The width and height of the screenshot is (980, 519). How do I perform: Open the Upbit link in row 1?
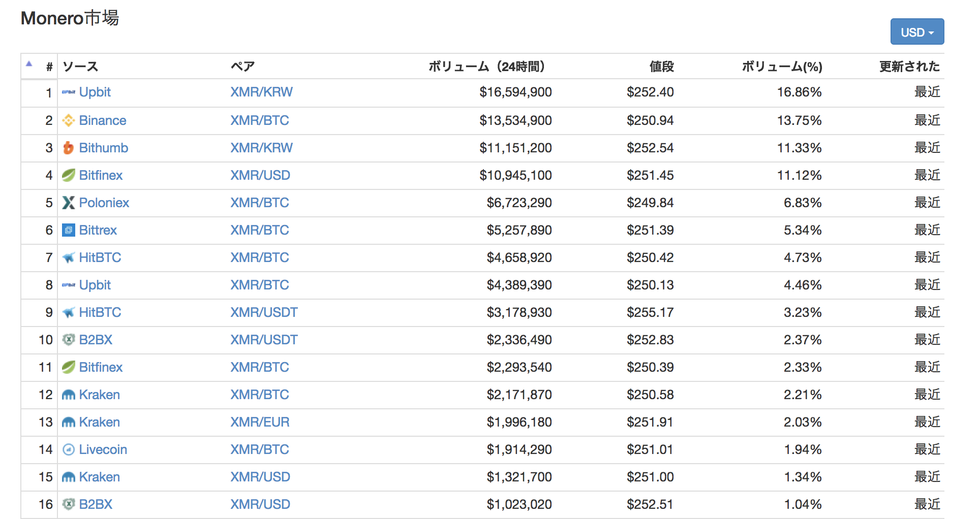click(95, 92)
